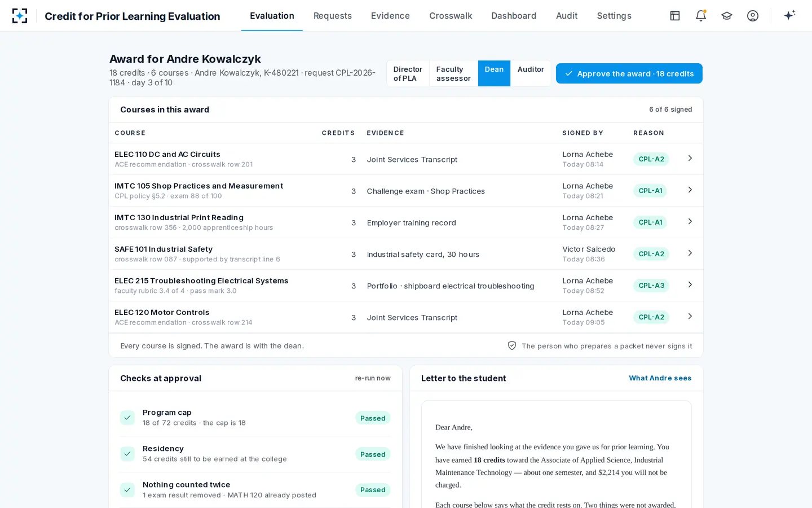
Task: Select the Dean role toggle
Action: pyautogui.click(x=494, y=73)
